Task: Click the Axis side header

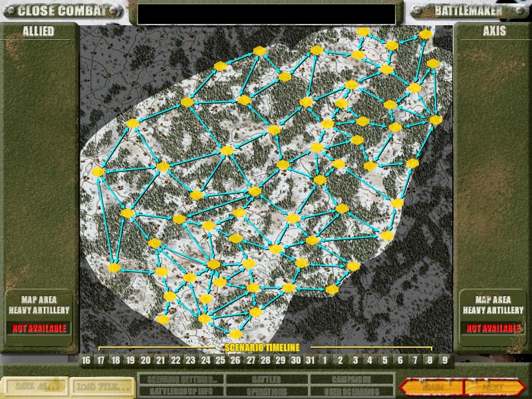Action: click(x=494, y=31)
